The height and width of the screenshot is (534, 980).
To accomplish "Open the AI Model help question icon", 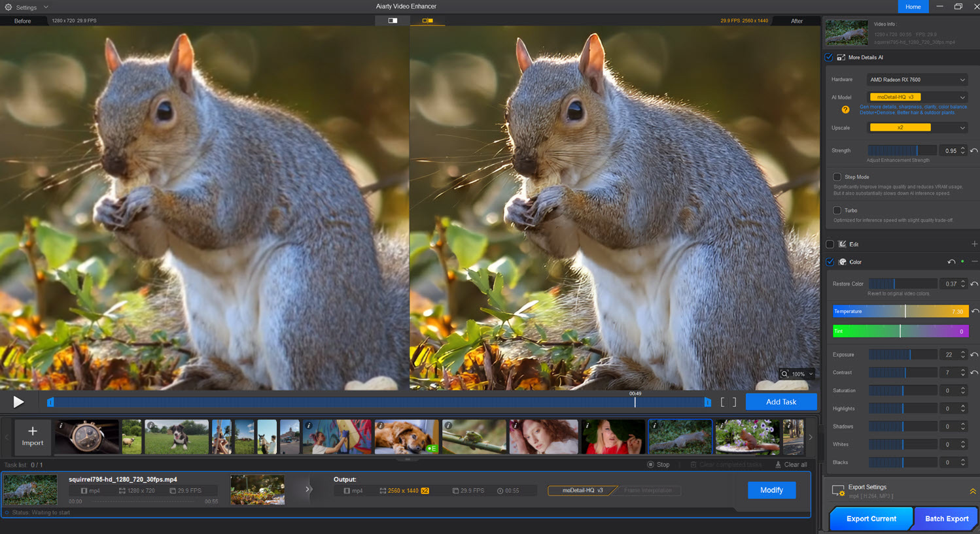I will pos(845,110).
